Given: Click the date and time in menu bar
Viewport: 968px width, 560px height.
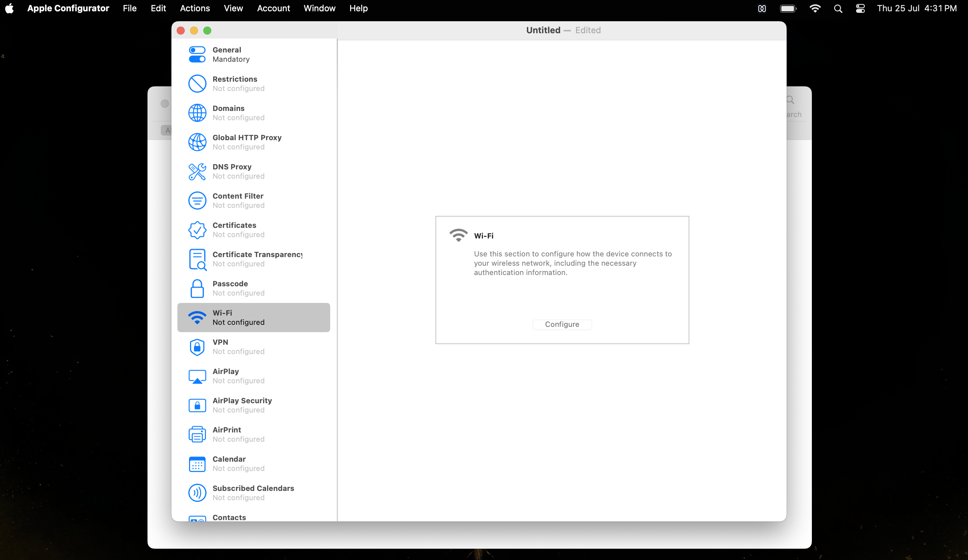Looking at the screenshot, I should [917, 8].
